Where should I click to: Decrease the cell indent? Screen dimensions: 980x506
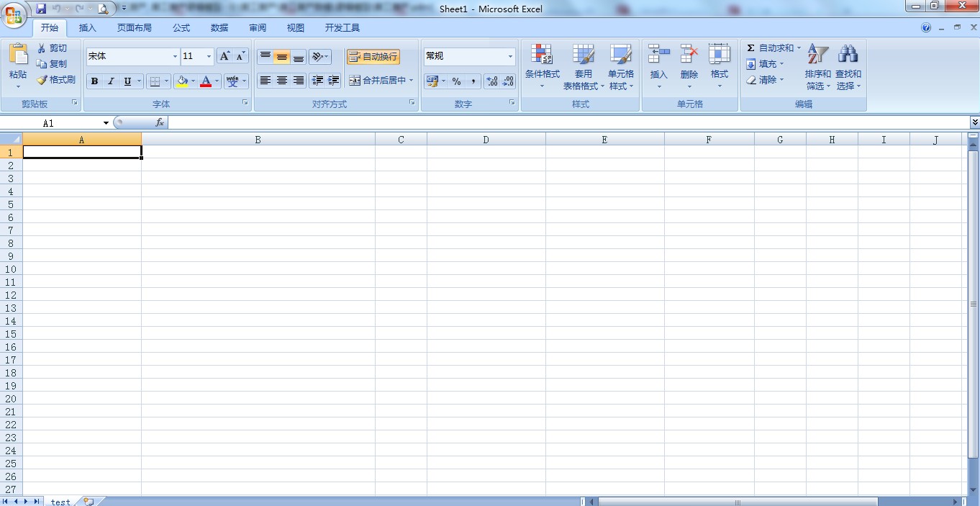click(x=317, y=81)
